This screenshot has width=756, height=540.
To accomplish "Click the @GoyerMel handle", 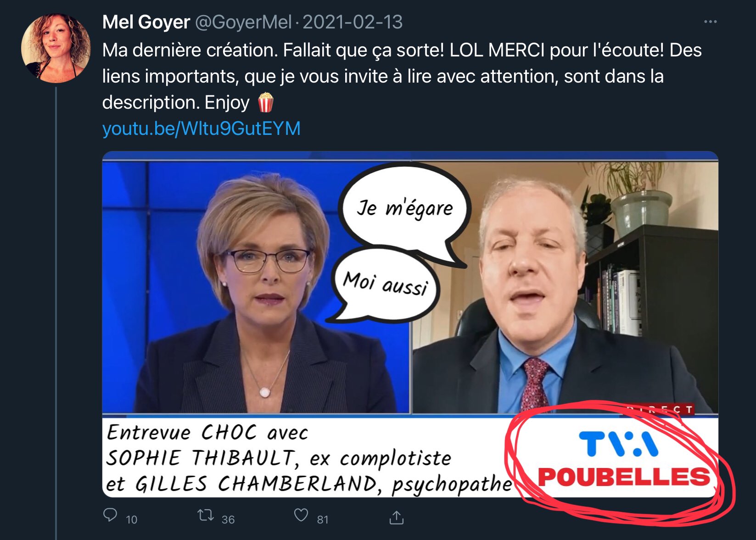I will pos(244,22).
